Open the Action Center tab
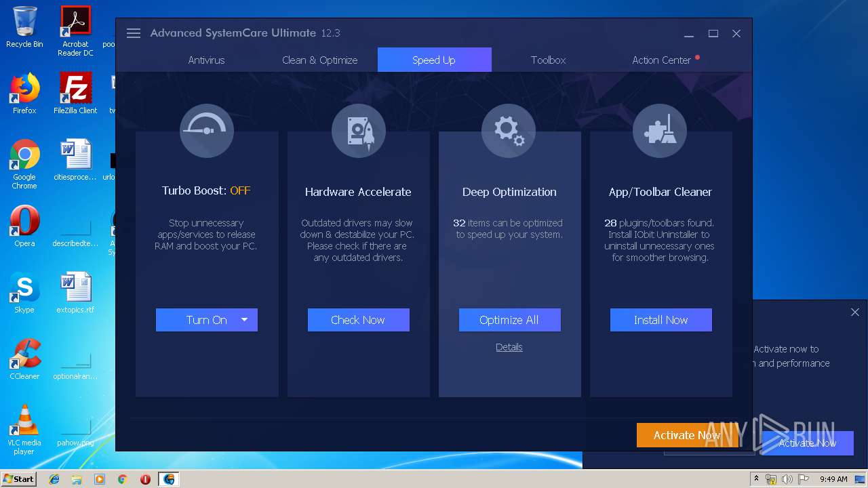The image size is (868, 488). pos(662,60)
